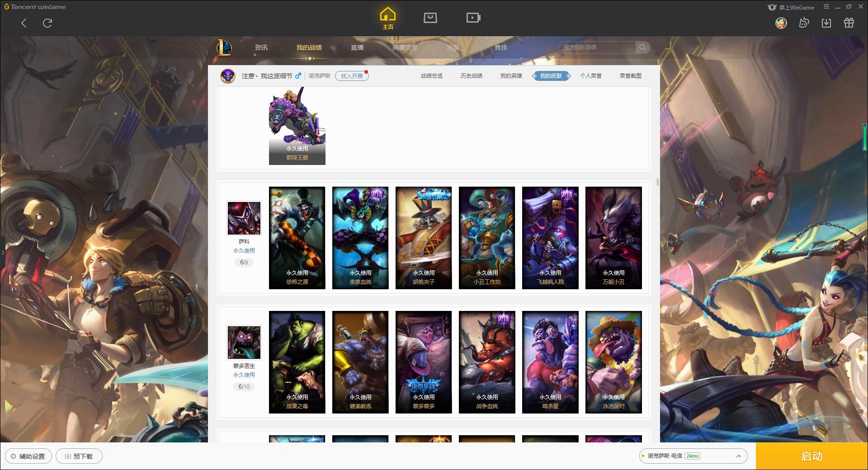Open the 暗杀星 skin thumbnail
This screenshot has height=470, width=868.
tap(550, 362)
